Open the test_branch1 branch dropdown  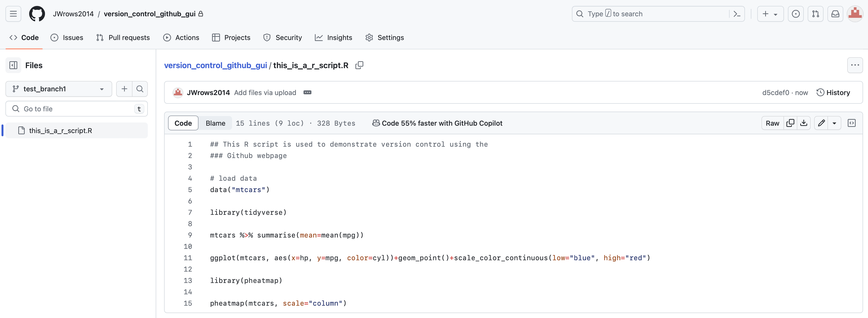pos(59,89)
